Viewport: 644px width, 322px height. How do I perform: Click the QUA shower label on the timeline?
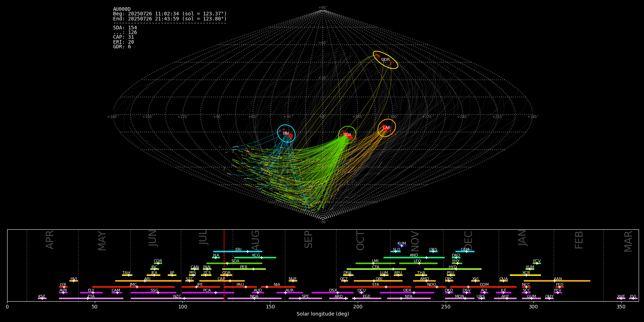504,279
